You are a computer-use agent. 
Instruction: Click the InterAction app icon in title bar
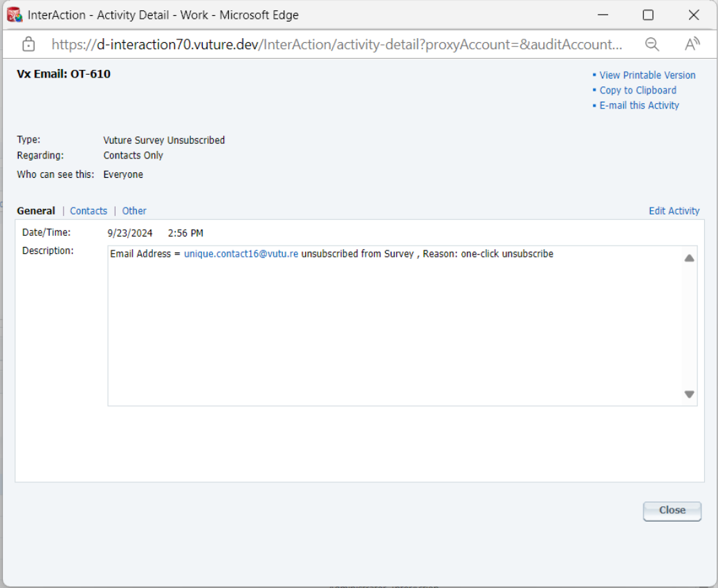pyautogui.click(x=15, y=15)
